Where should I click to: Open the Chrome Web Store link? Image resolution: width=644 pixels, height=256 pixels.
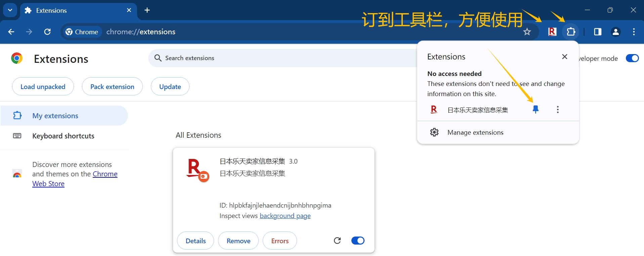click(x=75, y=179)
